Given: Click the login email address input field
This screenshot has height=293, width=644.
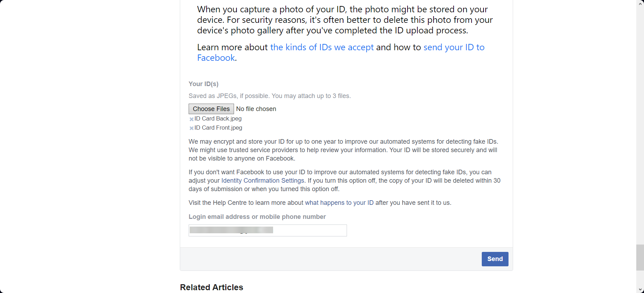Looking at the screenshot, I should click(x=267, y=230).
